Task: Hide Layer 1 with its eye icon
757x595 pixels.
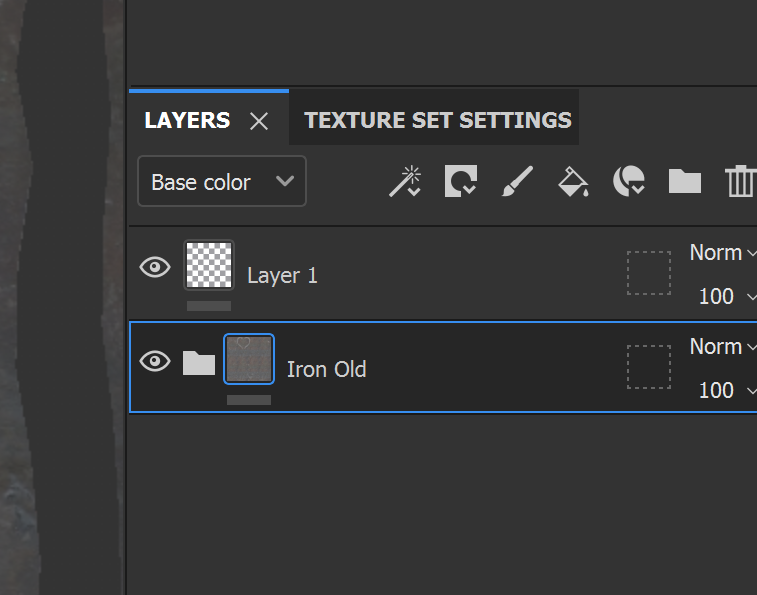Action: (x=155, y=267)
